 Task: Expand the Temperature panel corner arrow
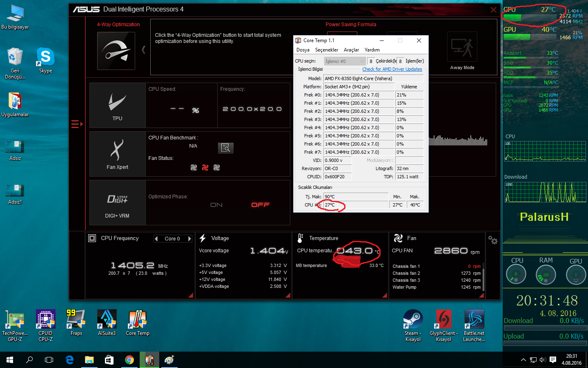[384, 295]
